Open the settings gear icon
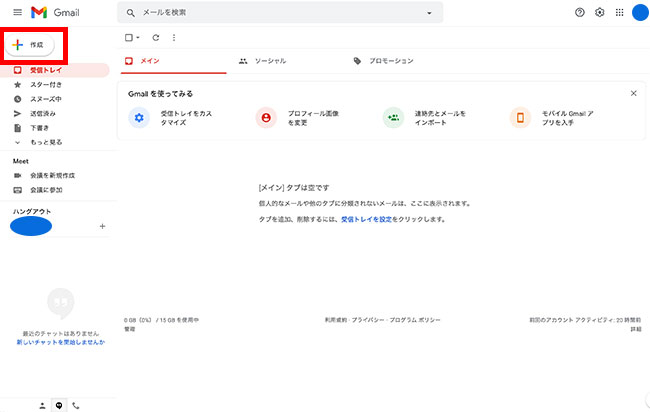The image size is (650, 412). pyautogui.click(x=599, y=12)
